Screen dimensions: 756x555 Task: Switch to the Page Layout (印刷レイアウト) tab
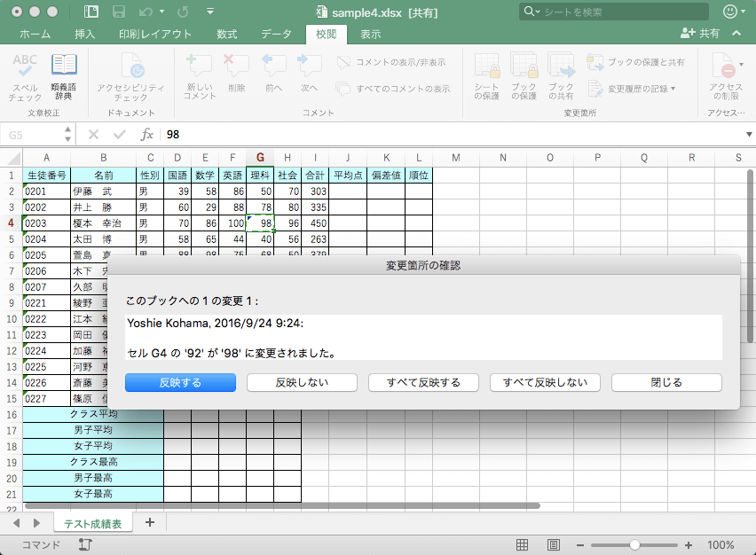point(155,34)
